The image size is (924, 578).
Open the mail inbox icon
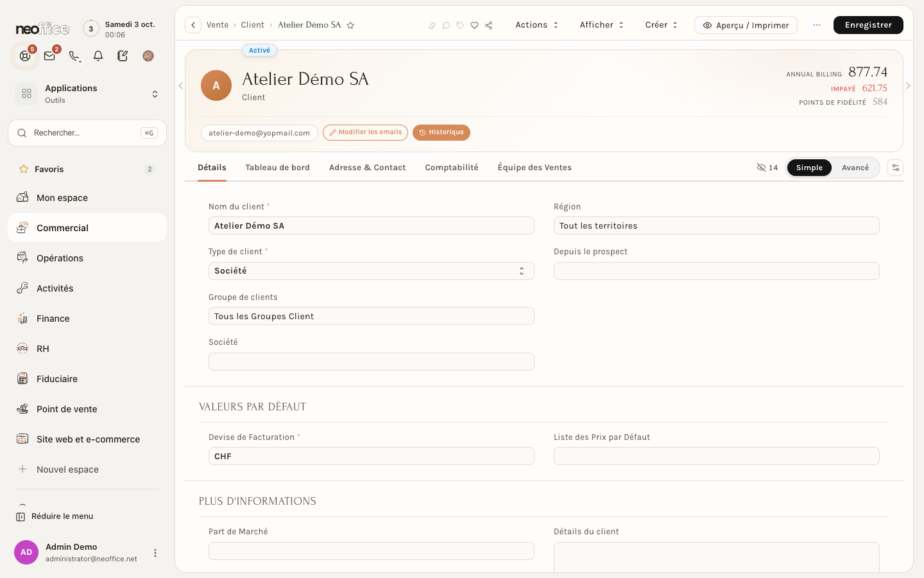[x=49, y=56]
